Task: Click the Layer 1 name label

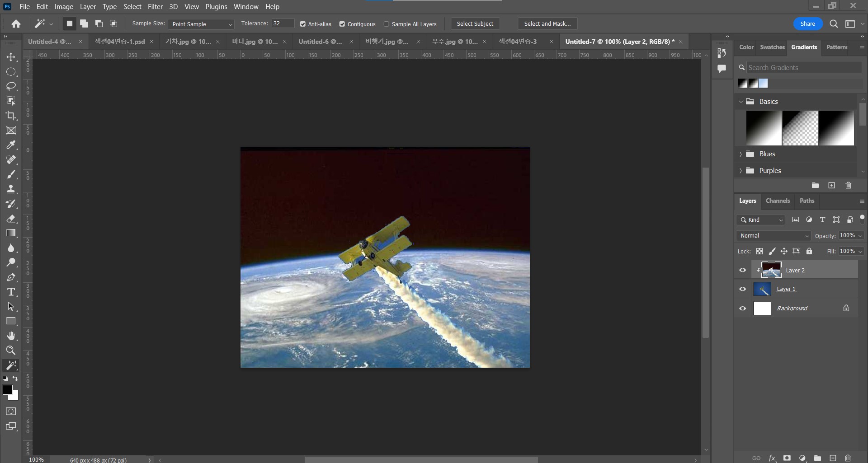Action: click(x=786, y=289)
